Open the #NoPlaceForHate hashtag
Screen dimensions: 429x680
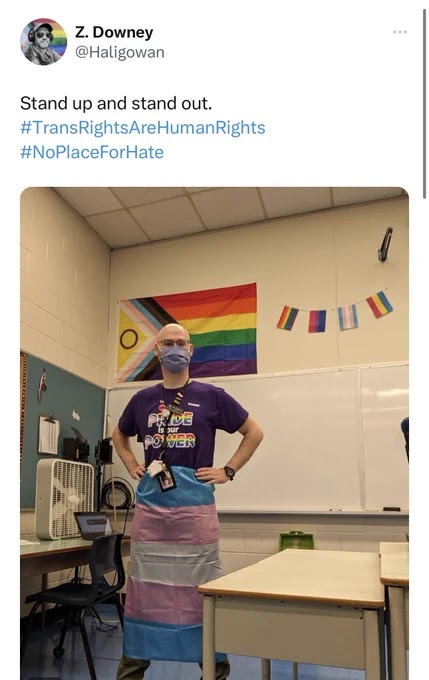pos(92,152)
